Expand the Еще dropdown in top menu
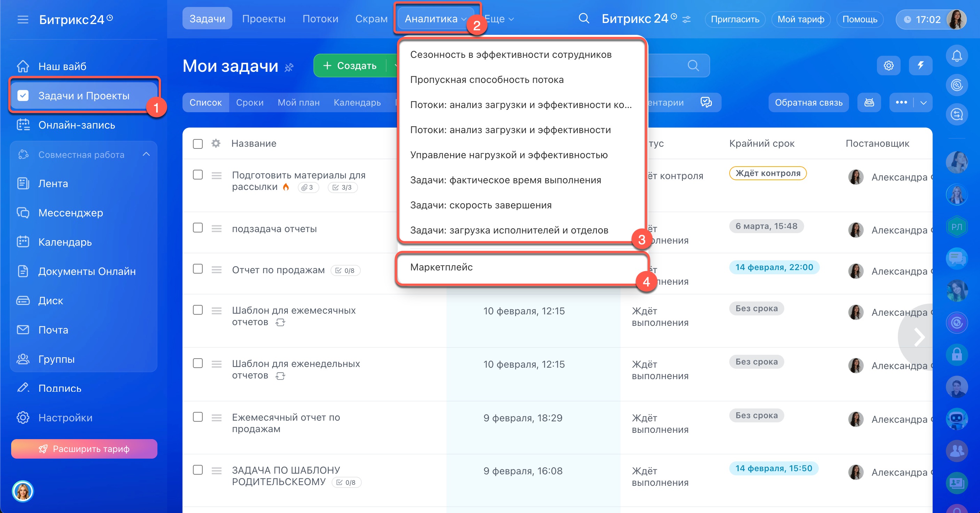This screenshot has height=513, width=980. (x=499, y=19)
